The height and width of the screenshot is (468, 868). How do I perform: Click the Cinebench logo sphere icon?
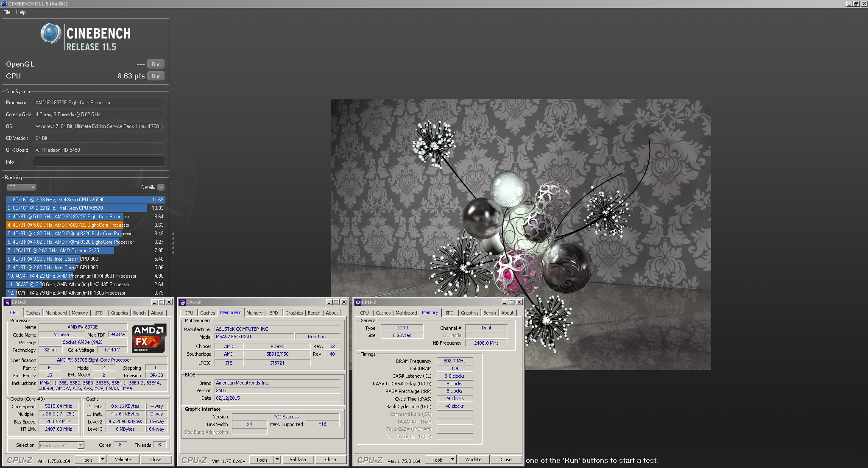click(51, 33)
